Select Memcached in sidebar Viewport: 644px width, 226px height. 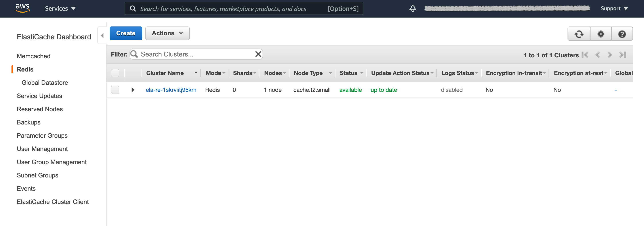[34, 56]
